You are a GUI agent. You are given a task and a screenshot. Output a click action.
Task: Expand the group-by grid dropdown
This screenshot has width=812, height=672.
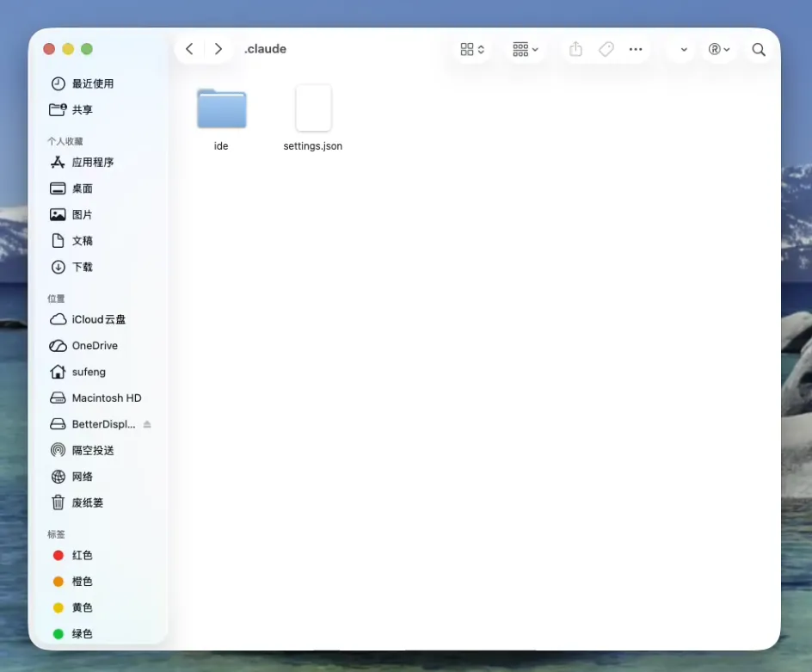525,49
